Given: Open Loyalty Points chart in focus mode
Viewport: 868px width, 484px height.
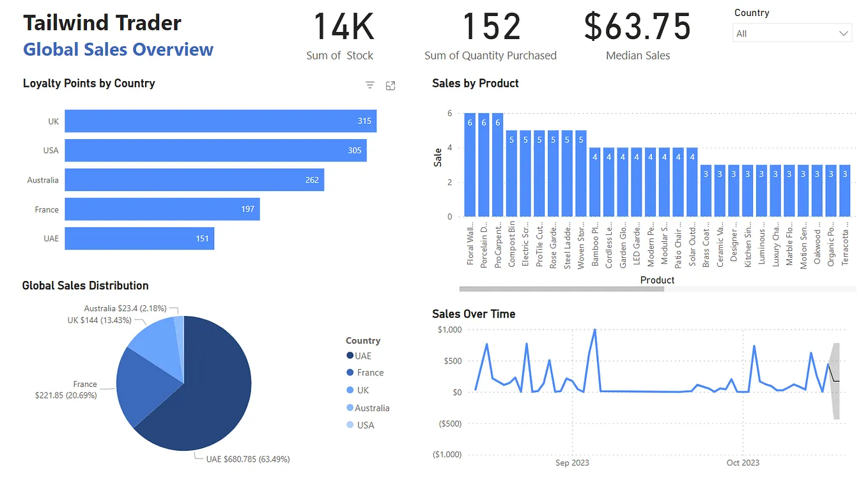Looking at the screenshot, I should point(390,84).
